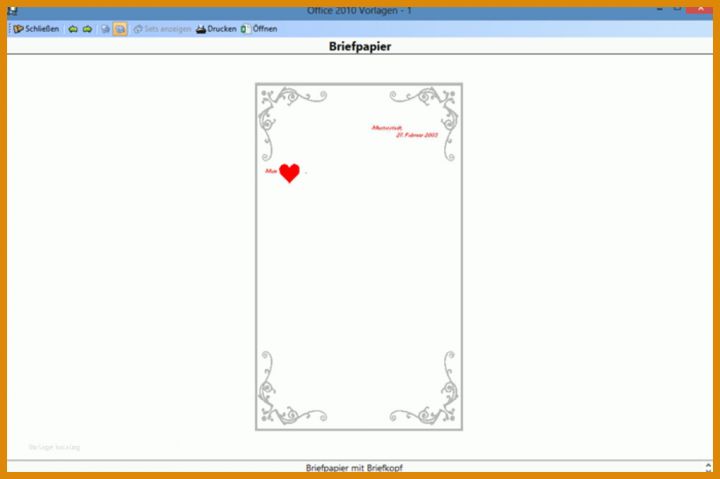Click the Schließen toolbar button
The width and height of the screenshot is (720, 479).
(x=36, y=29)
